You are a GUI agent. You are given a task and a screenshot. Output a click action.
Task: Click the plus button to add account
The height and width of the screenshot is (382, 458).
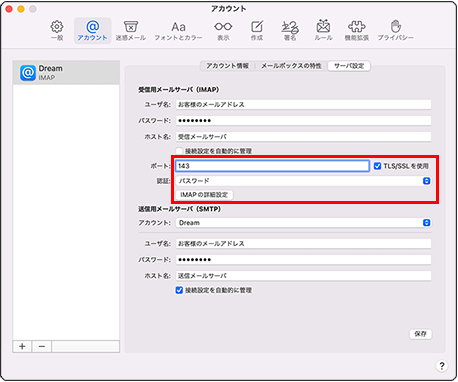(22, 346)
